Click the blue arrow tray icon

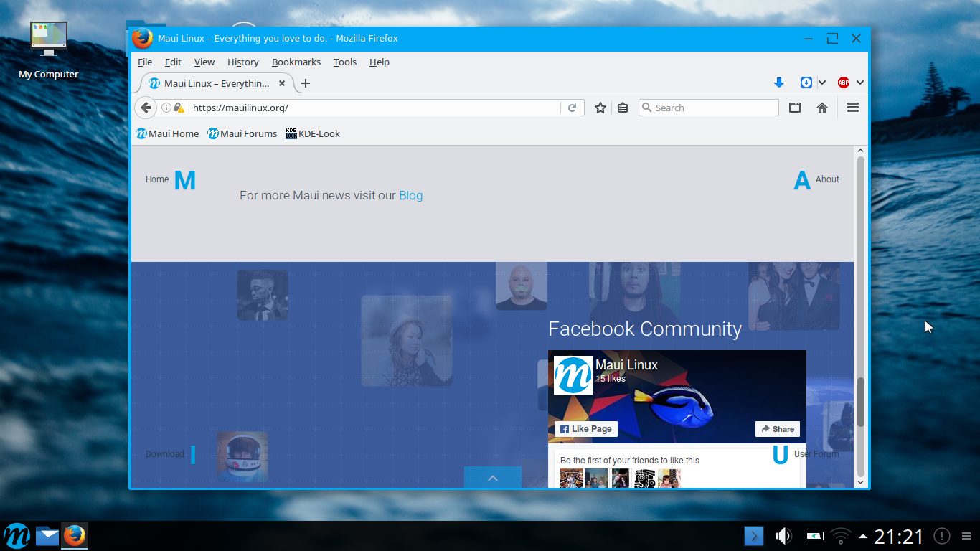click(x=754, y=536)
